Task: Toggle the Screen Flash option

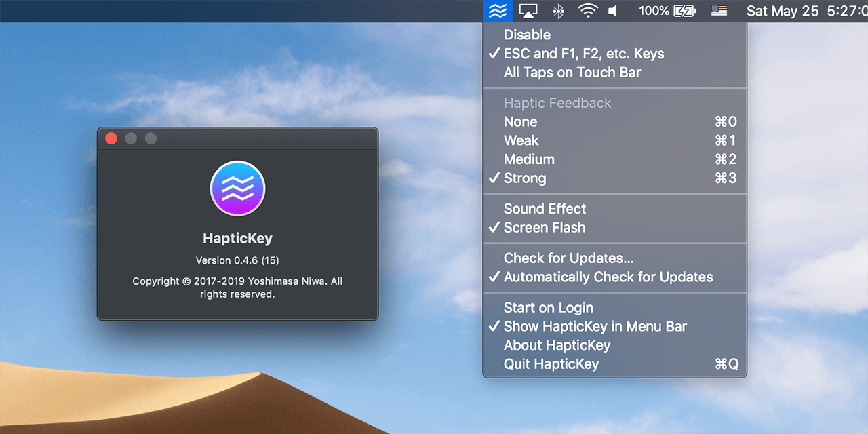Action: [x=545, y=228]
